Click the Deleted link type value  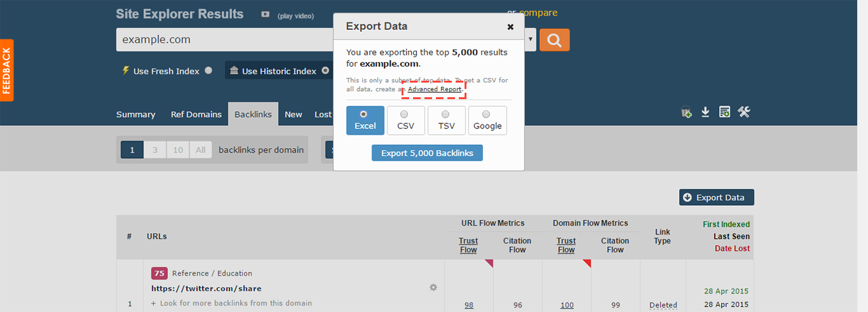click(663, 305)
